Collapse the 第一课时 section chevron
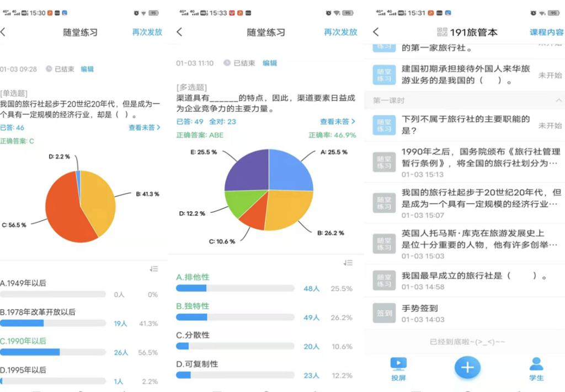Image resolution: width=565 pixels, height=392 pixels. tap(558, 100)
